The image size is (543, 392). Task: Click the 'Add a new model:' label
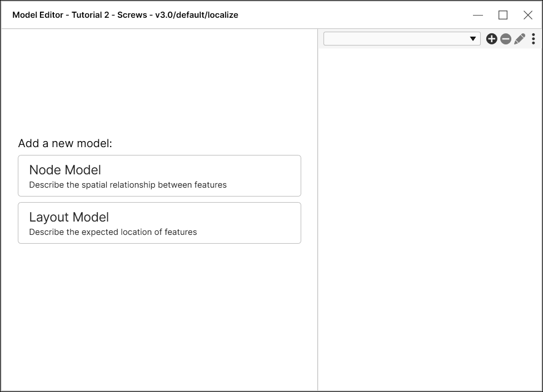(65, 143)
